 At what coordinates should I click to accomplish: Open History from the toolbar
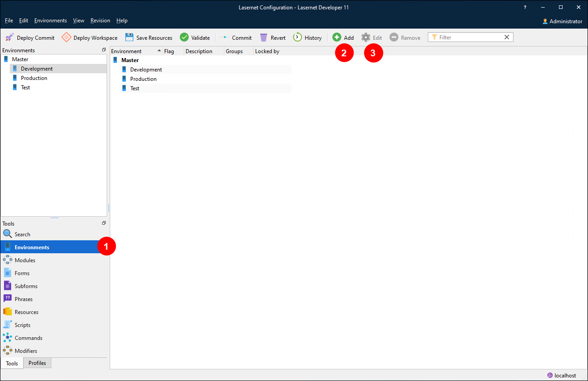click(x=307, y=38)
